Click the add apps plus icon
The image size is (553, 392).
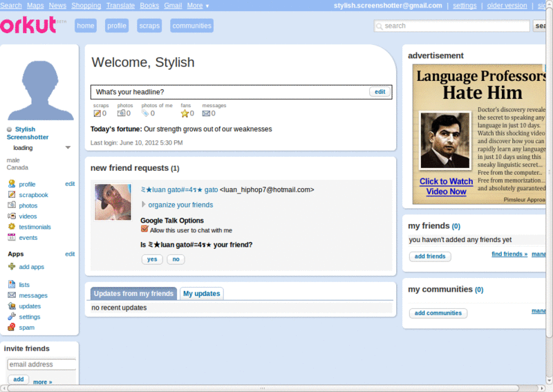(12, 266)
